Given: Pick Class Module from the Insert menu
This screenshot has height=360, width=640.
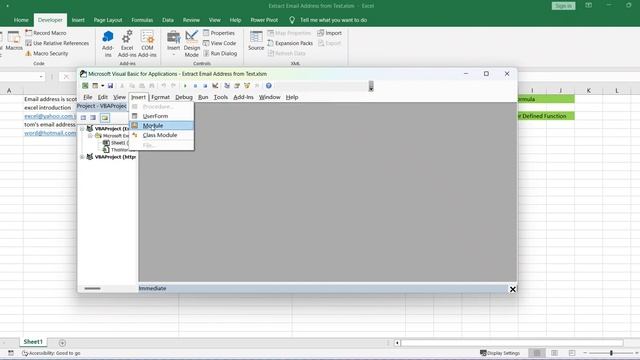Looking at the screenshot, I should [x=161, y=135].
